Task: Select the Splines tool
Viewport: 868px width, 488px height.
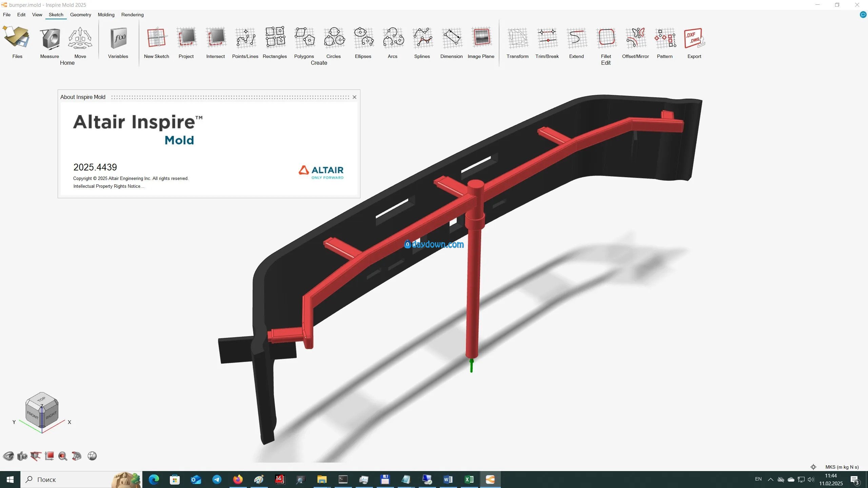Action: 422,38
